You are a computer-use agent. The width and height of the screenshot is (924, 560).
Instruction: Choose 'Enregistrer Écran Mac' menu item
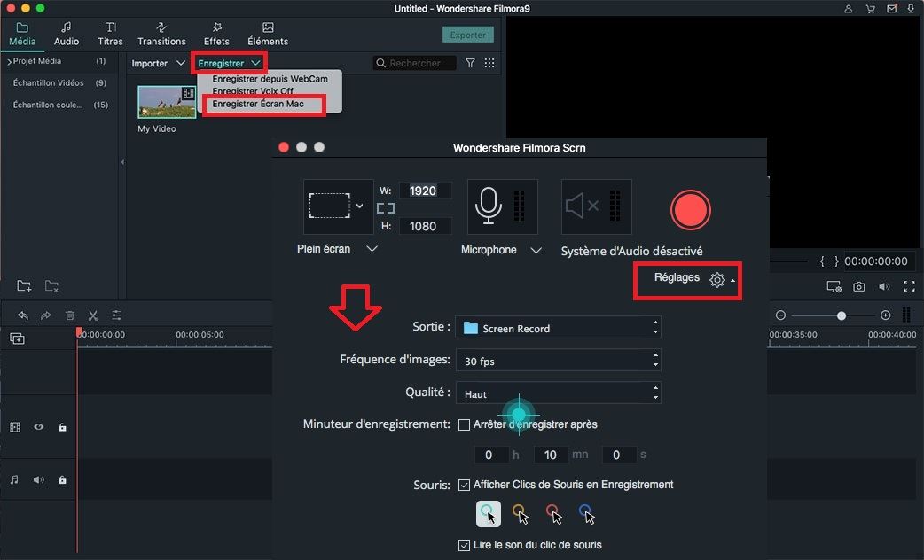point(258,104)
